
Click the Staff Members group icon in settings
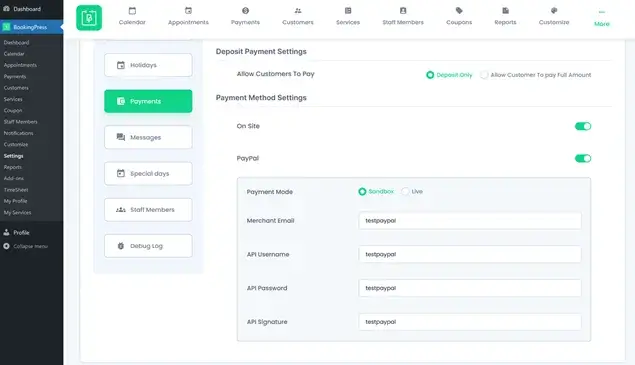(121, 210)
